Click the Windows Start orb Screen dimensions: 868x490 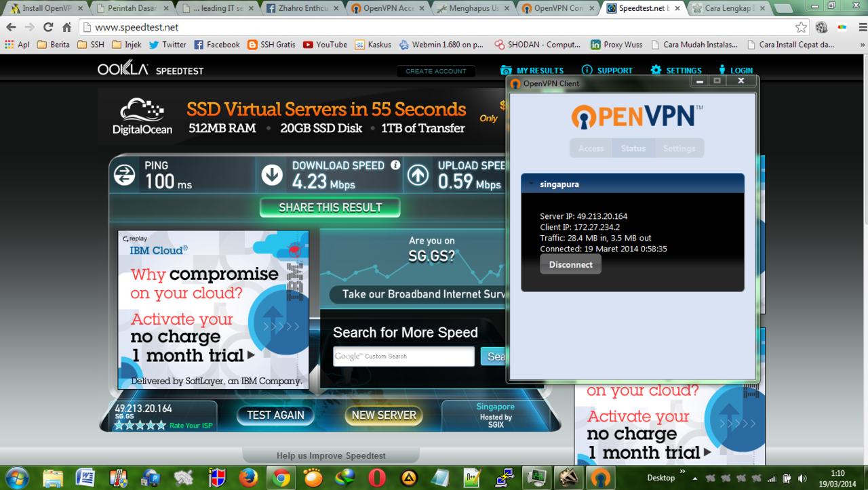coord(16,477)
